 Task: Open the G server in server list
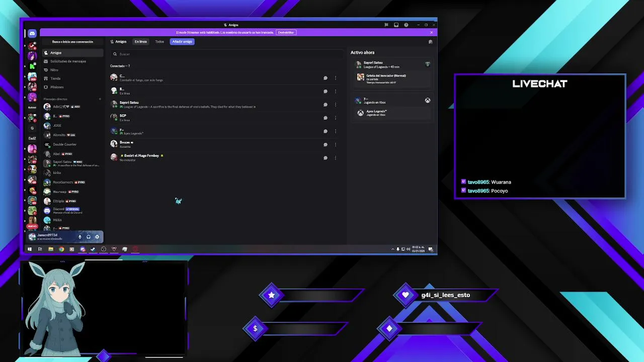[x=32, y=128]
